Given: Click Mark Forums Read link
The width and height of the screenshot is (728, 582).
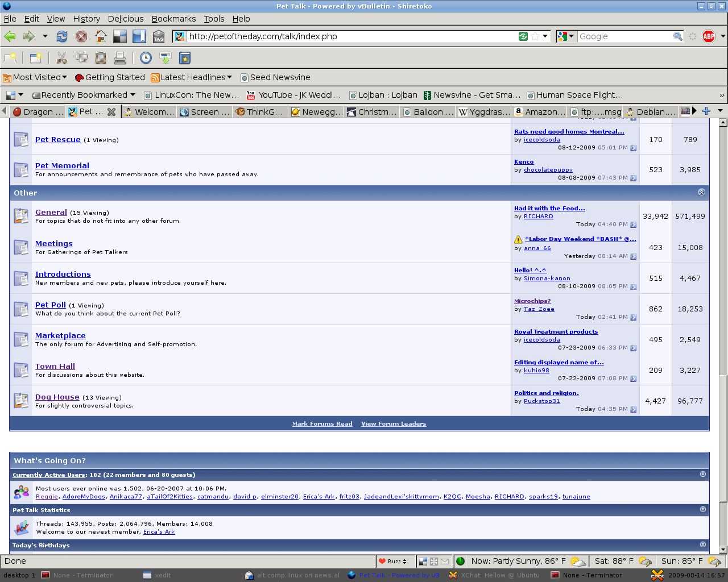Looking at the screenshot, I should (322, 424).
